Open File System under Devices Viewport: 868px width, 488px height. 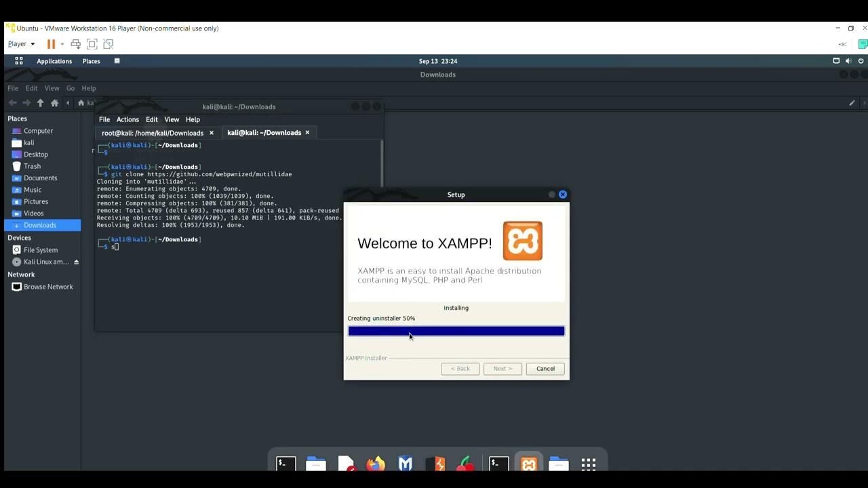pos(42,250)
